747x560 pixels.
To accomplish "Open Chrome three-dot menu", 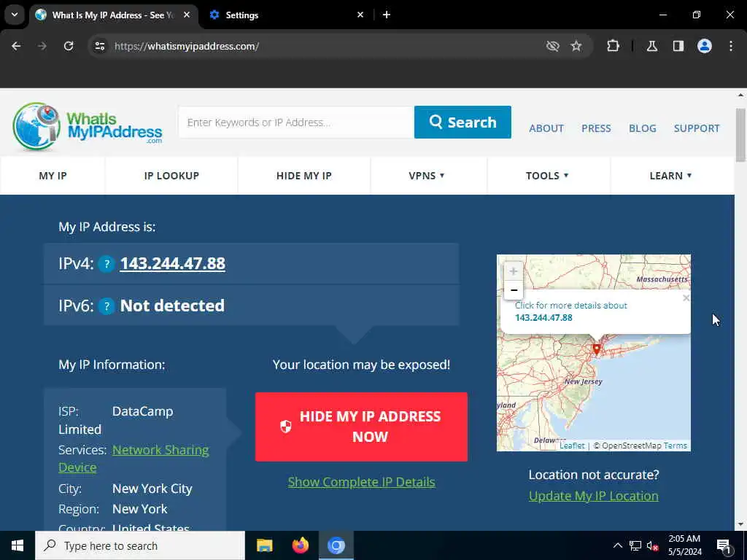I will 731,46.
